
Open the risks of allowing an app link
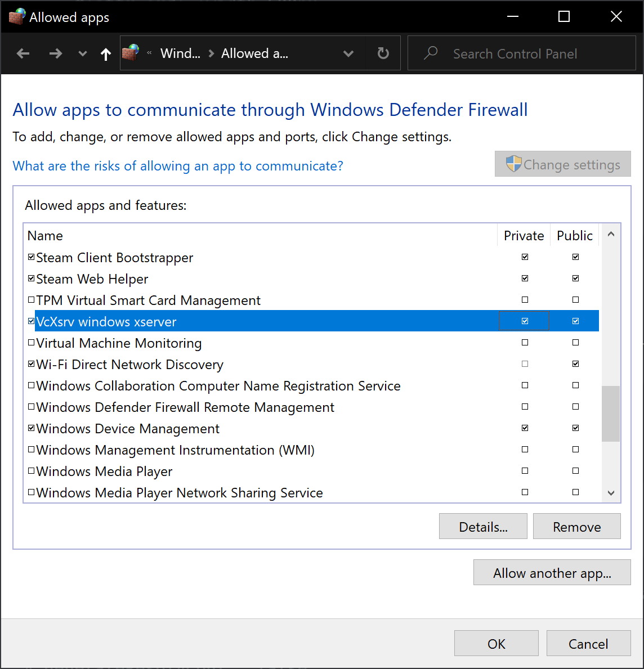tap(178, 166)
